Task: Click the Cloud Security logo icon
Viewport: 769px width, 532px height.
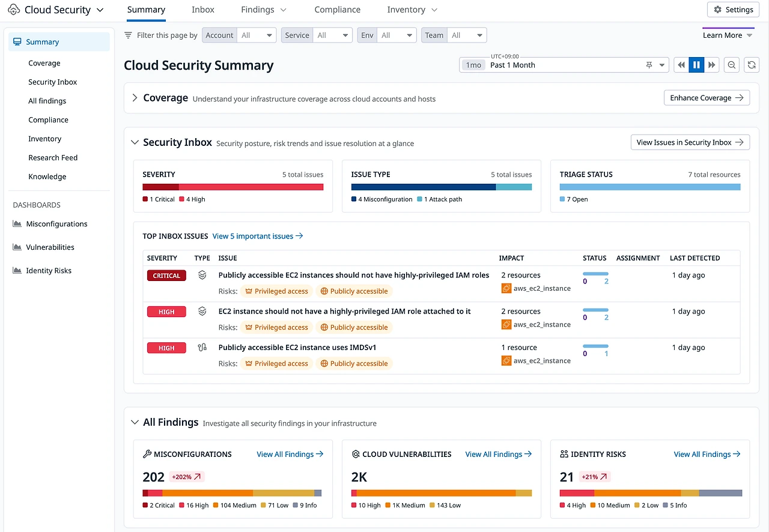Action: pos(14,9)
